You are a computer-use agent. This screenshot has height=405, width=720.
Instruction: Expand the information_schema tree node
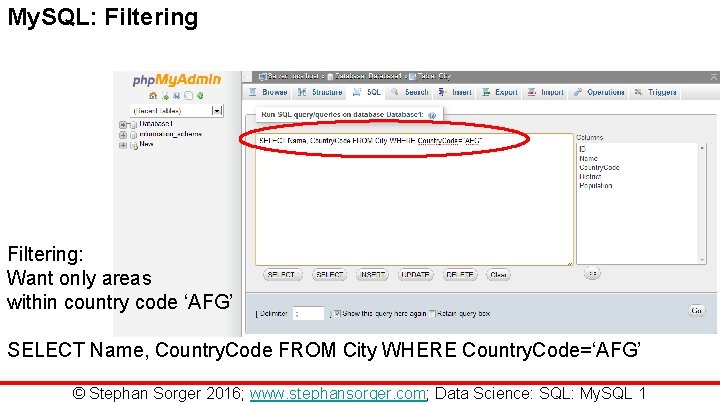[x=123, y=135]
